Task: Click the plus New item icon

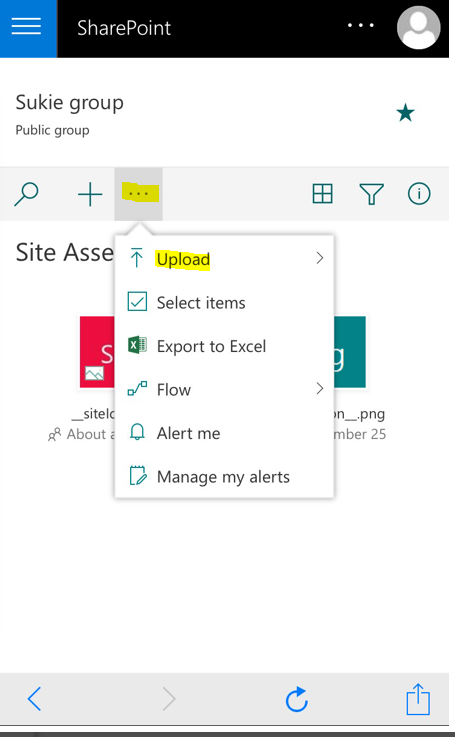Action: [x=90, y=194]
